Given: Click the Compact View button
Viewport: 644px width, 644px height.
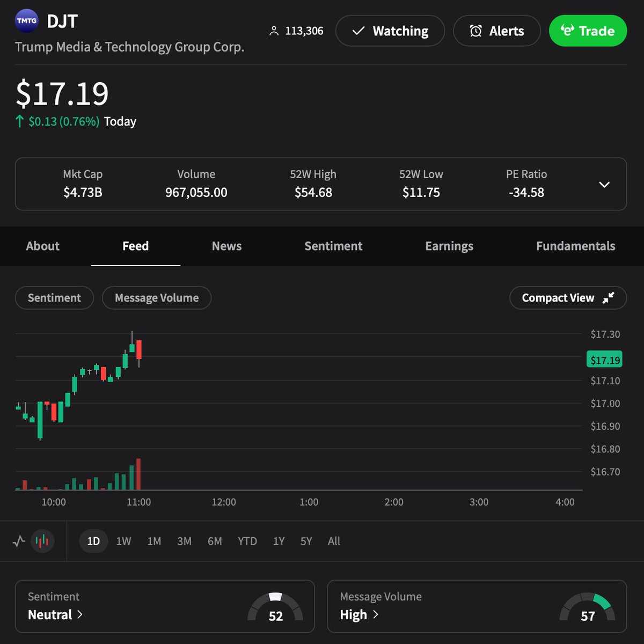Looking at the screenshot, I should point(568,298).
